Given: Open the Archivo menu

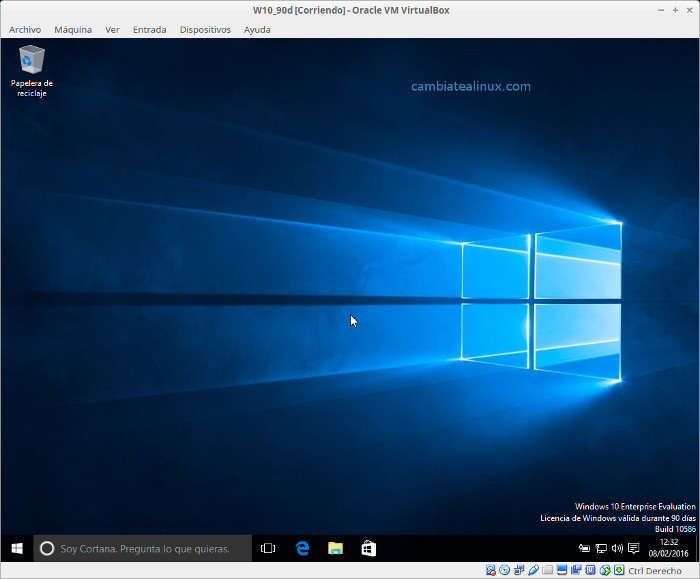Looking at the screenshot, I should click(25, 29).
